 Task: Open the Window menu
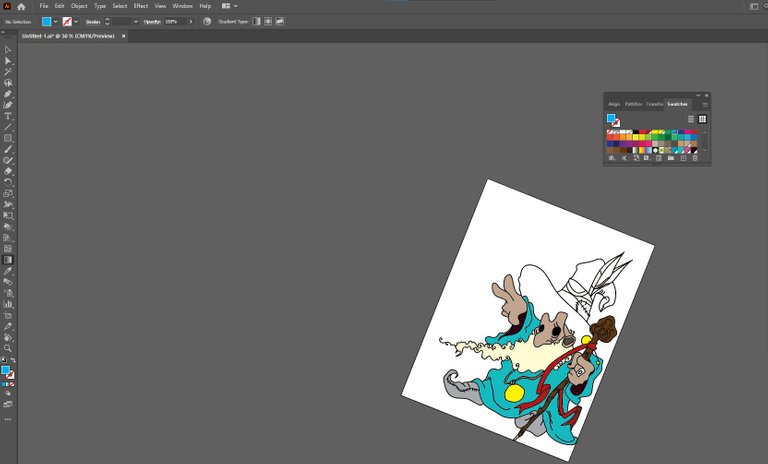(182, 6)
